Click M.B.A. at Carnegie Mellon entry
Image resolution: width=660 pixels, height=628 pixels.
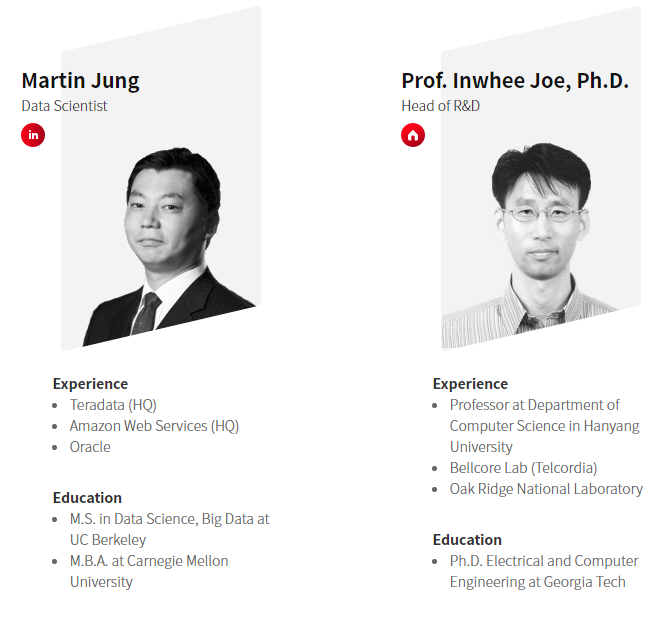[x=149, y=572]
